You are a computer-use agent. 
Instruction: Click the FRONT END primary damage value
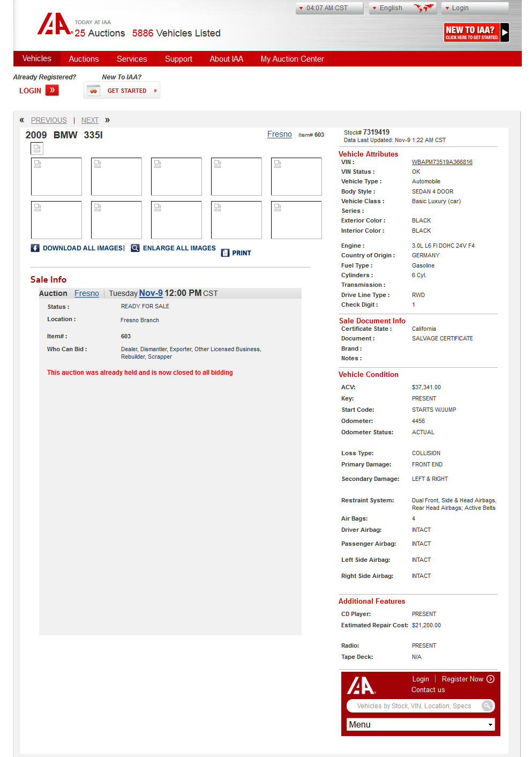(x=427, y=464)
